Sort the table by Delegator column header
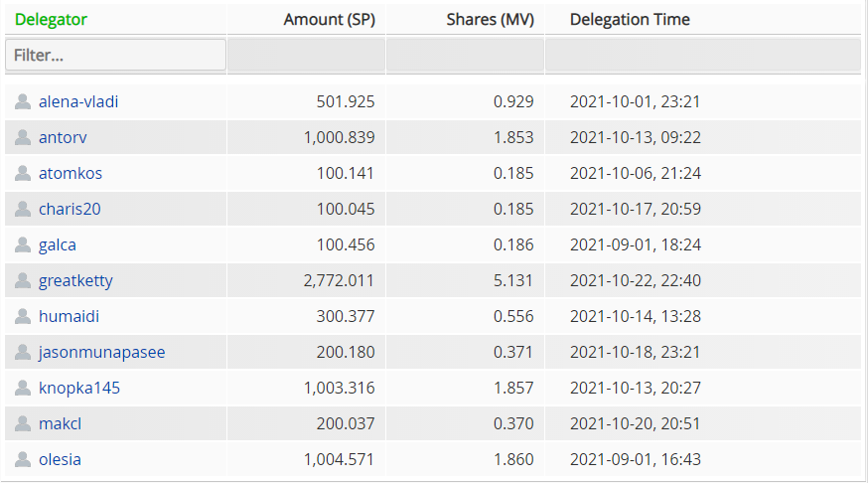Screen dimensions: 868x483 (x=51, y=20)
